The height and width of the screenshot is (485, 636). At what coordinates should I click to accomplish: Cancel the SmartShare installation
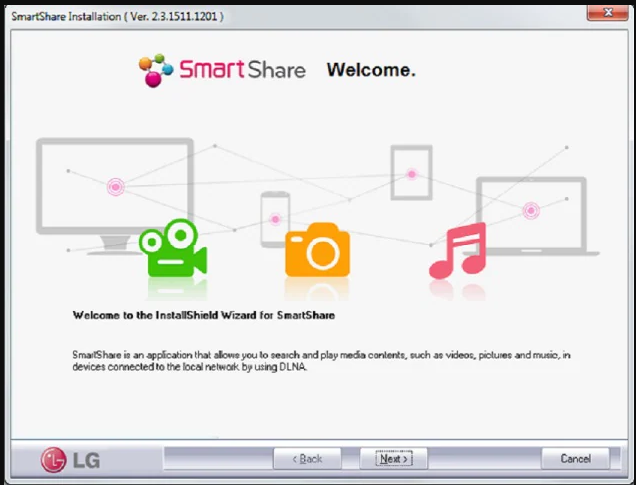tap(575, 459)
